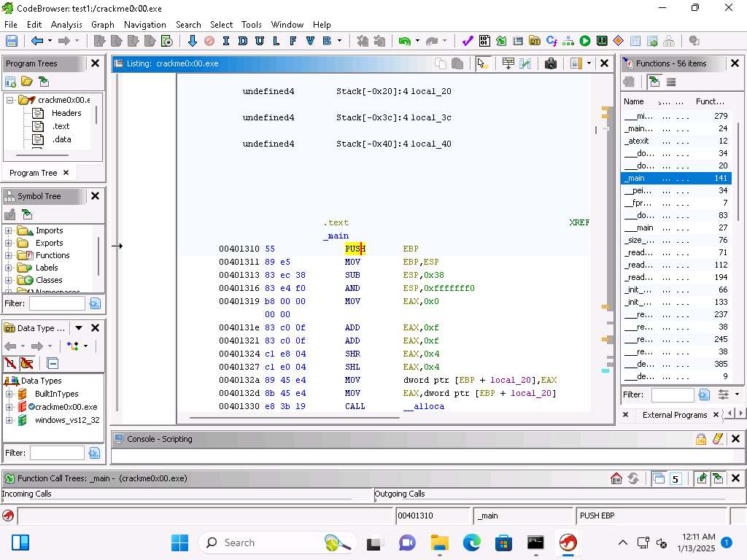Screen dimensions: 747x560
Task: Click the blue down arrow navigation icon
Action: pos(192,42)
